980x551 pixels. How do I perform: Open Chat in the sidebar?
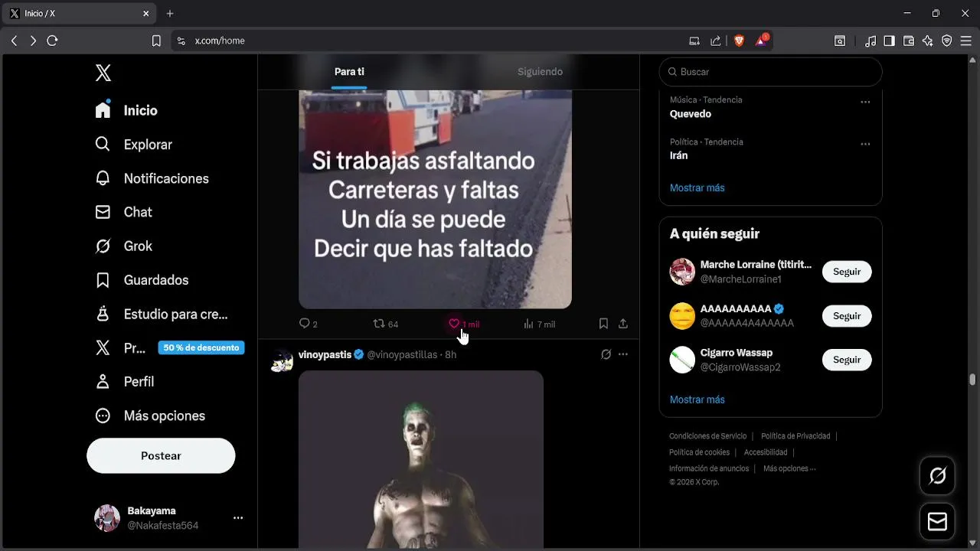[123, 212]
